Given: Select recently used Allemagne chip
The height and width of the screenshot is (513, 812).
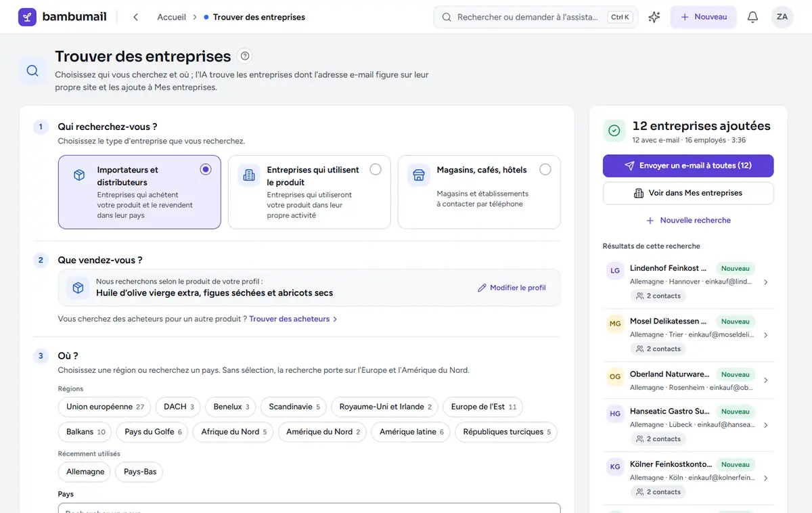Looking at the screenshot, I should coord(85,472).
